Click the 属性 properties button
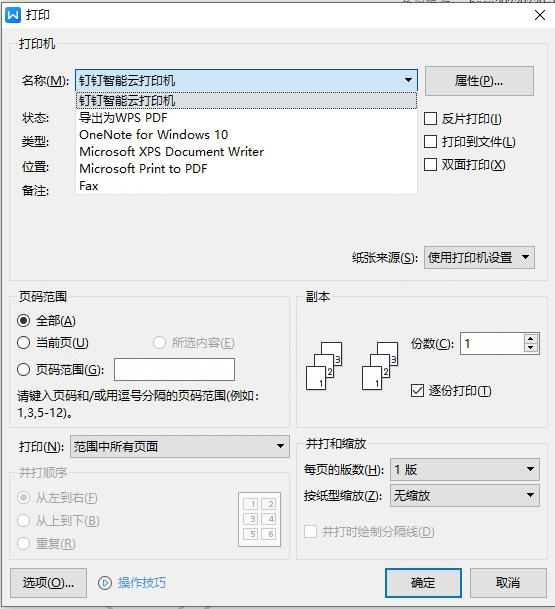The image size is (555, 609). (x=479, y=81)
